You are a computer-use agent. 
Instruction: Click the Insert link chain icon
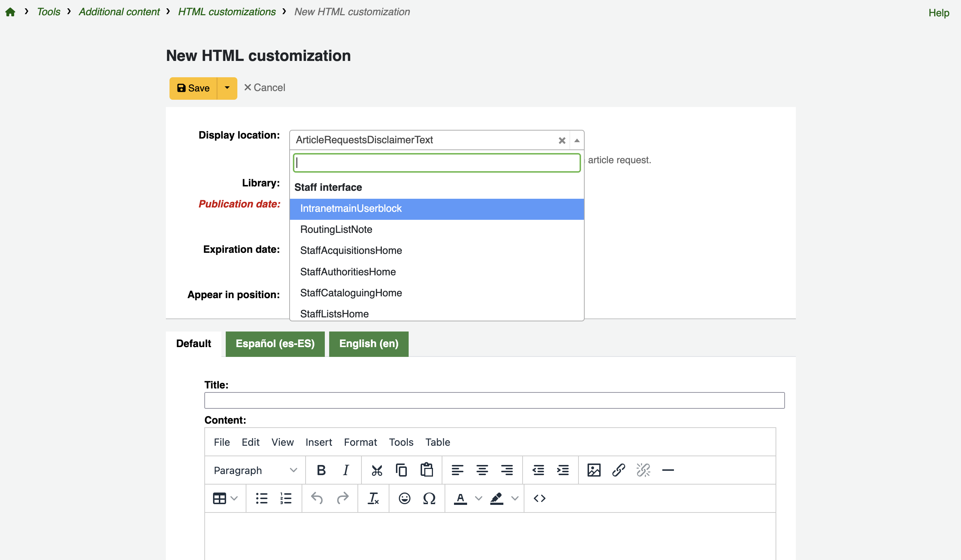pyautogui.click(x=618, y=470)
